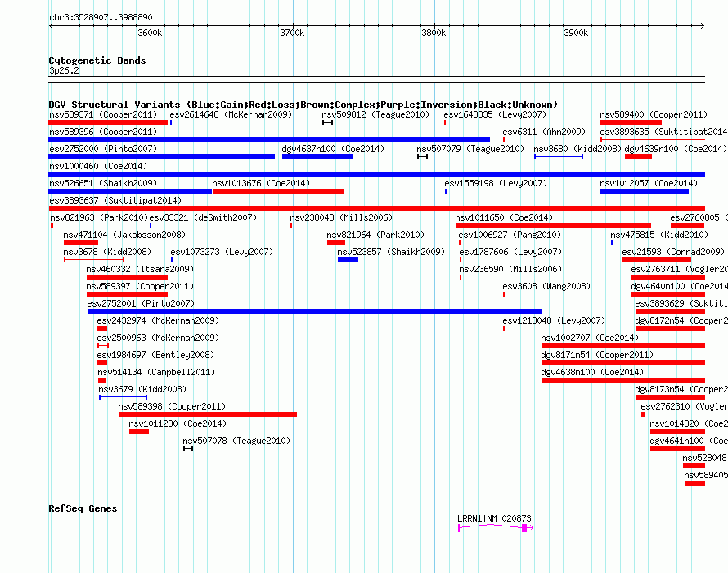Click the nsv589371 (Cooper2011) variant label
The height and width of the screenshot is (573, 728).
point(103,114)
